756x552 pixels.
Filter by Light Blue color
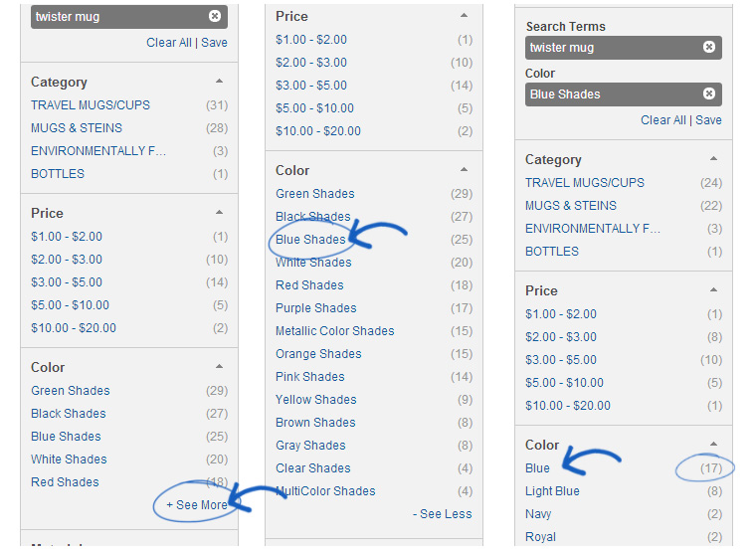[552, 491]
